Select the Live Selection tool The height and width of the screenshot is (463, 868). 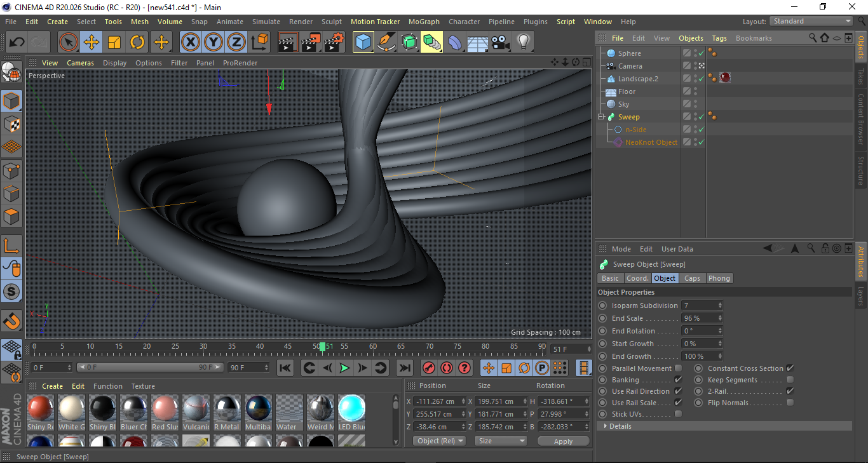(69, 43)
